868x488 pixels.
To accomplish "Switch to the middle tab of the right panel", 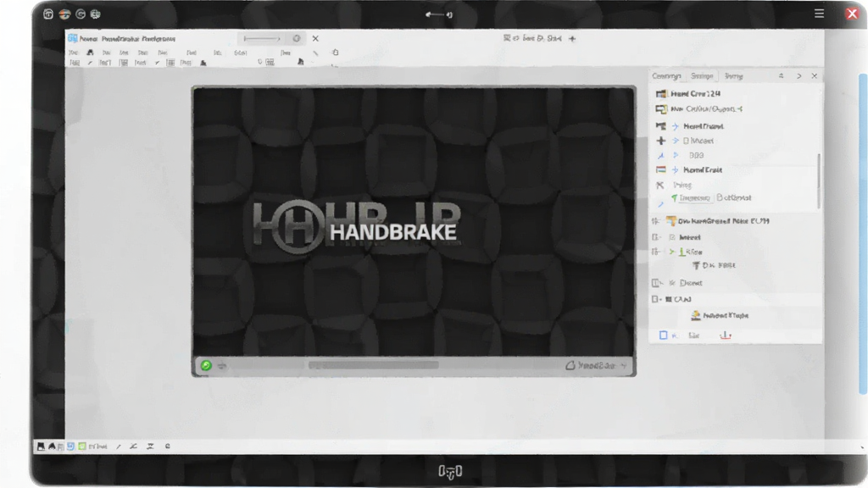I will [701, 75].
